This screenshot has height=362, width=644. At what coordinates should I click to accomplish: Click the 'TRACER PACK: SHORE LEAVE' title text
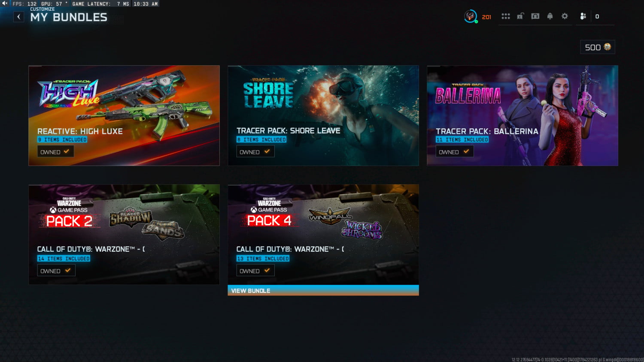tap(288, 130)
